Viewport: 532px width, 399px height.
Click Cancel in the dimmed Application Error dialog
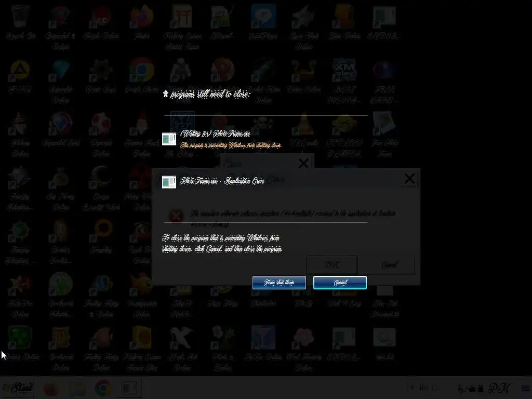(389, 264)
